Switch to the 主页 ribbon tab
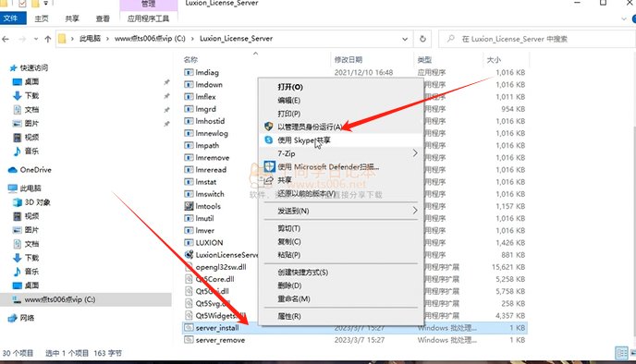636x364 pixels. pos(42,18)
